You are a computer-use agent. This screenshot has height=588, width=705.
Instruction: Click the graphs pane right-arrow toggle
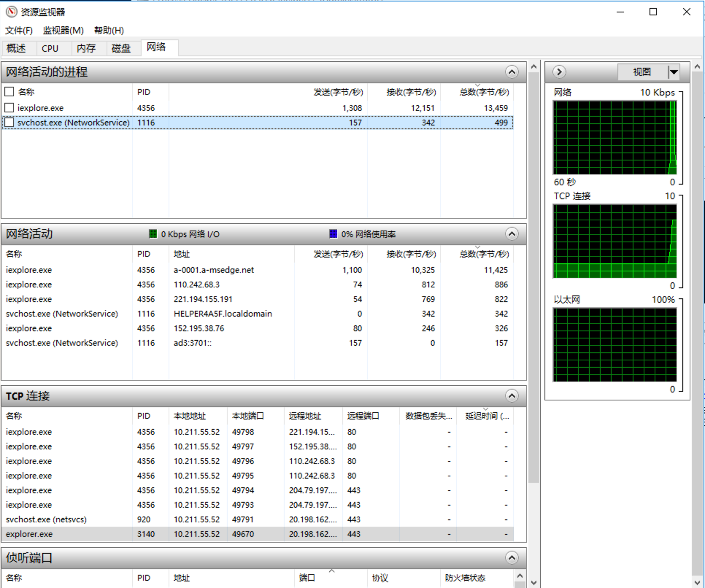point(559,72)
